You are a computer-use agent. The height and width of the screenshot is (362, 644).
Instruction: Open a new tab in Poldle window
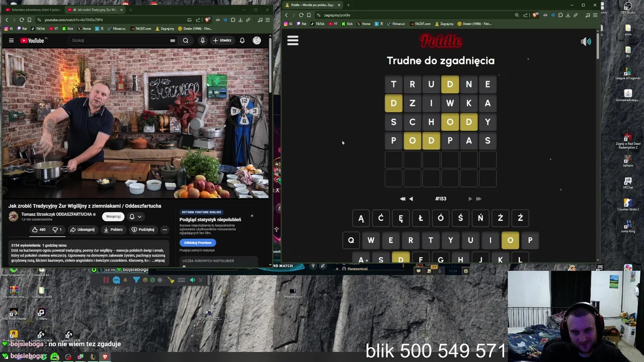[348, 5]
